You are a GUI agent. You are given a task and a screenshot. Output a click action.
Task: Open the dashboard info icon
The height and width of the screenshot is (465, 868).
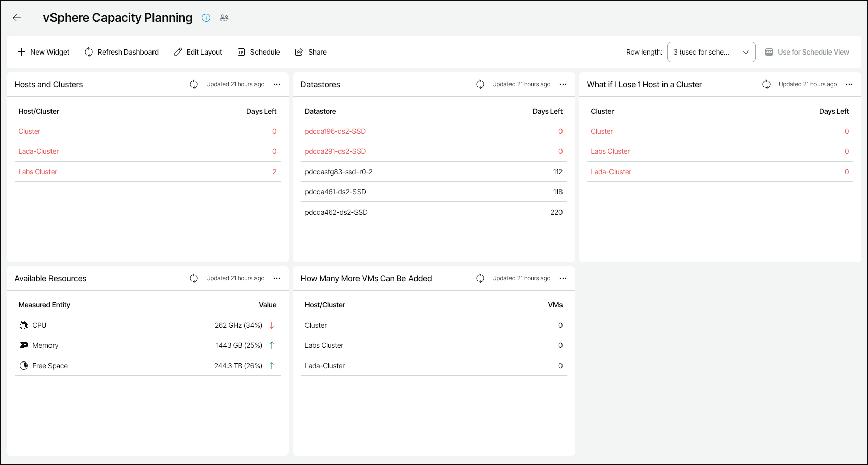tap(206, 18)
